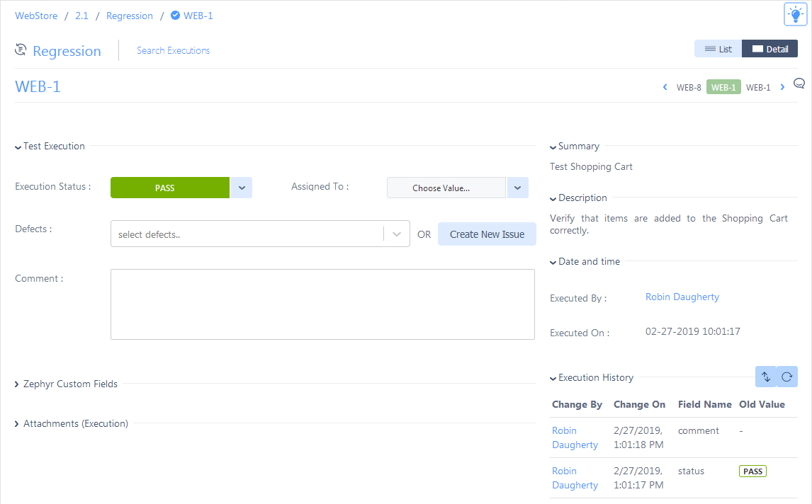Open Robin Daugherty's profile link
Viewport: 812px width, 504px height.
682,297
